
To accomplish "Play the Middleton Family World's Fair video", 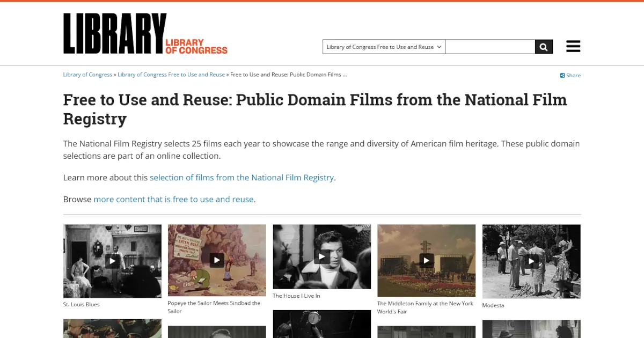I will click(427, 261).
